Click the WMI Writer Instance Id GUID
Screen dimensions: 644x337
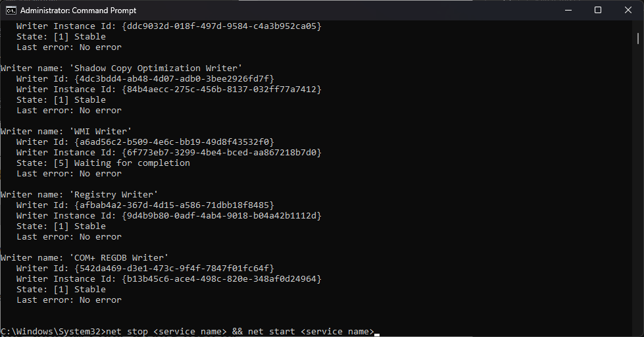(x=221, y=153)
